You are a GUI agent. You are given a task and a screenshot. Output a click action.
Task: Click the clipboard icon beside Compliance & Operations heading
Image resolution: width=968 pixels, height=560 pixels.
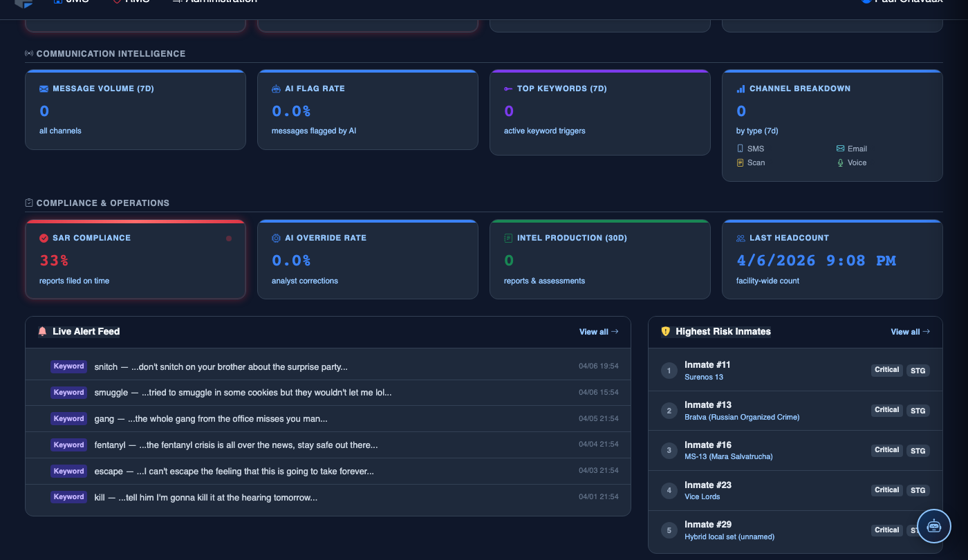[29, 203]
